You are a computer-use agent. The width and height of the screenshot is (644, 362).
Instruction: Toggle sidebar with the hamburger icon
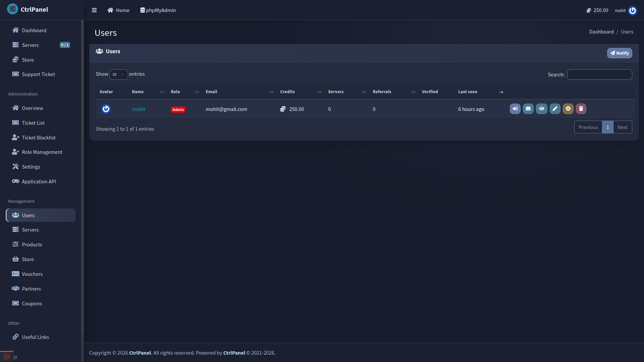click(x=94, y=10)
